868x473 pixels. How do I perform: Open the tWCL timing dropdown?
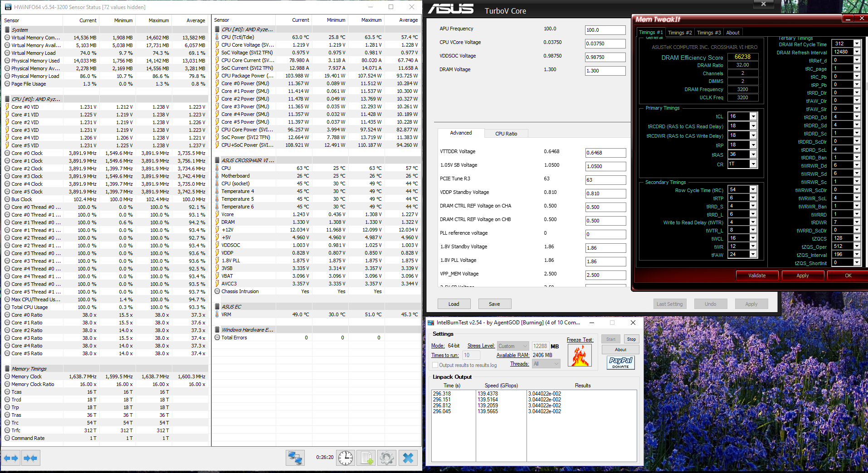point(753,238)
